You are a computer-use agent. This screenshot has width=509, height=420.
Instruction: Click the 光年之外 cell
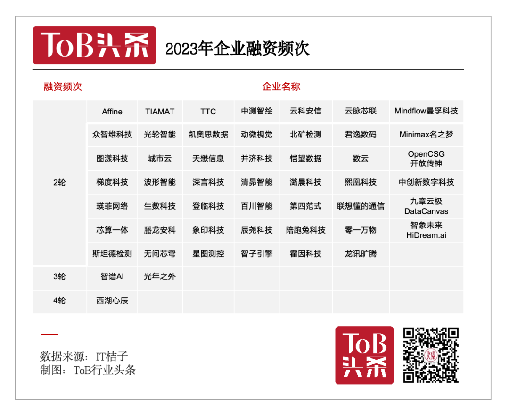[x=160, y=277]
